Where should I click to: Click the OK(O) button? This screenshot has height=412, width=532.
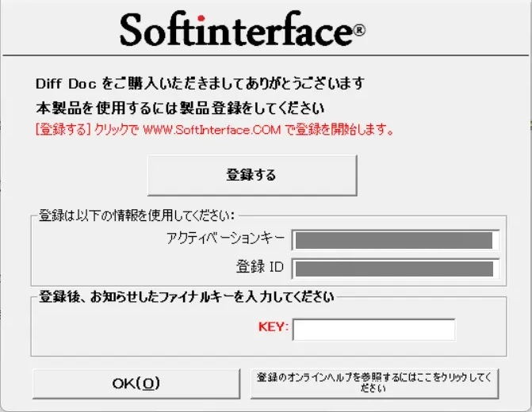(136, 383)
